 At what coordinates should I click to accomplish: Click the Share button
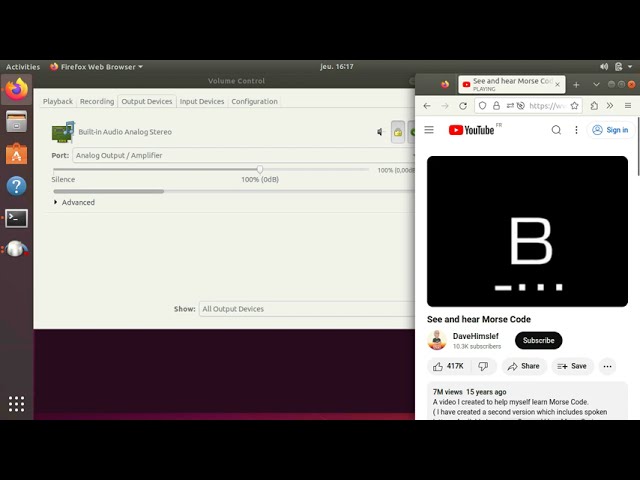(x=524, y=366)
